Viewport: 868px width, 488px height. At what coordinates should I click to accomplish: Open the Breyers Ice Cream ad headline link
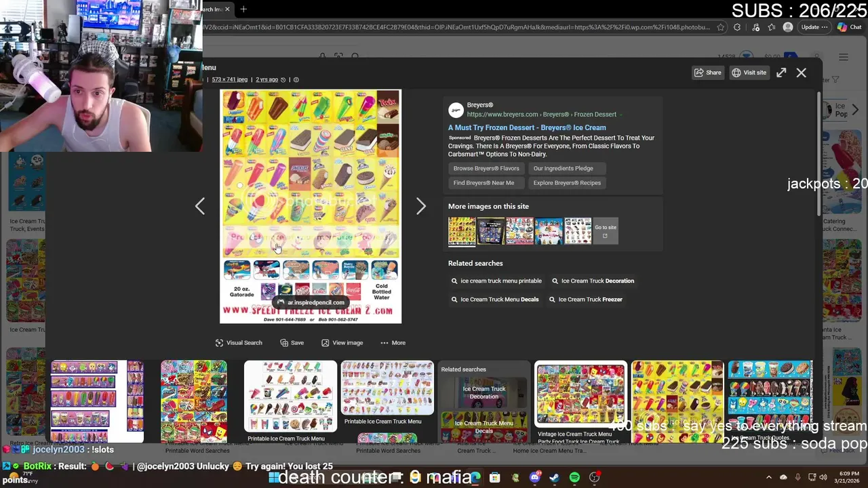tap(527, 127)
